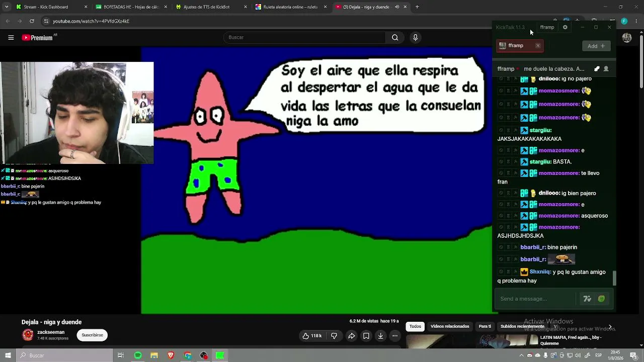This screenshot has width=644, height=362.
Task: Reload the browser page
Action: point(32,21)
